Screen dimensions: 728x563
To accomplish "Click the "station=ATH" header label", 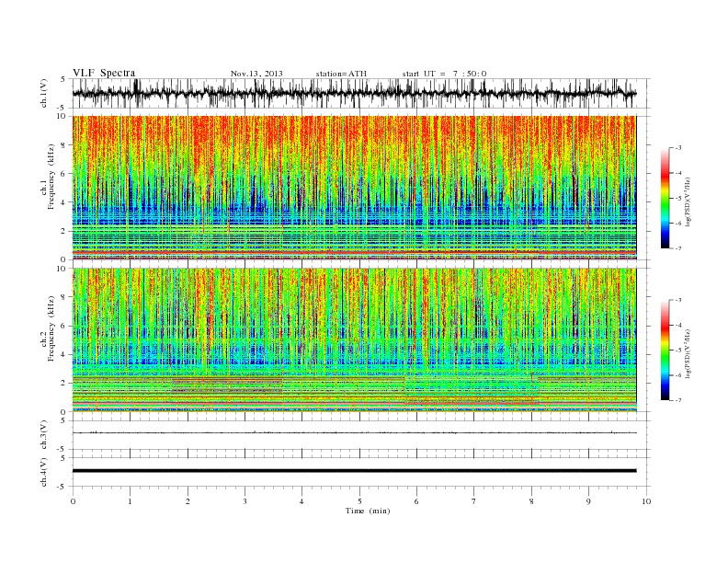I will pos(341,74).
